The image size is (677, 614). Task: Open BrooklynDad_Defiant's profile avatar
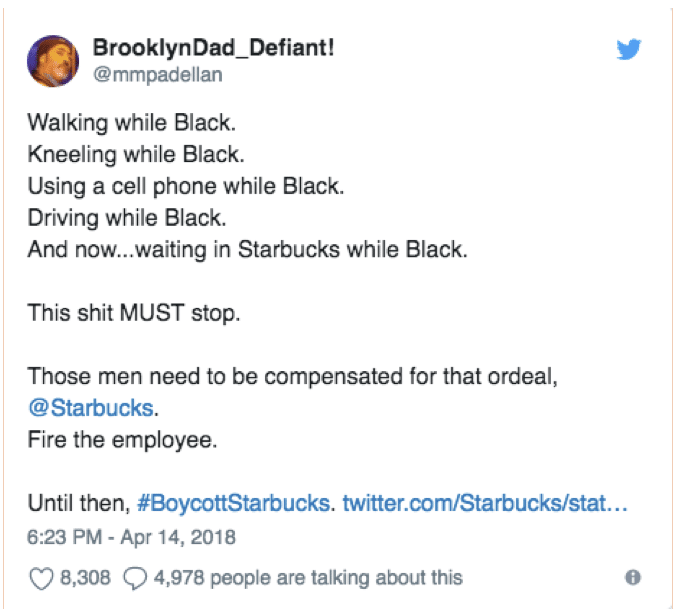coord(53,61)
